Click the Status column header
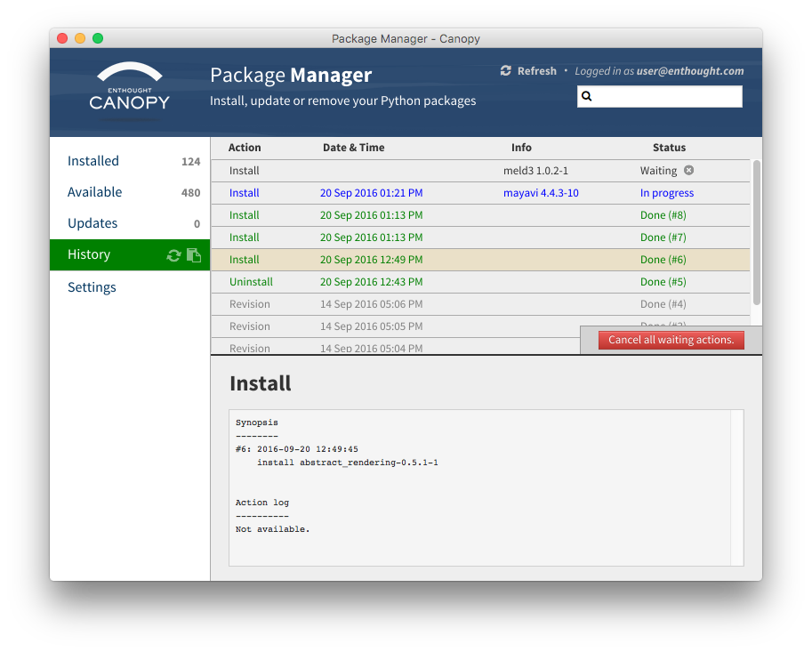Viewport: 812px width, 652px height. (669, 148)
